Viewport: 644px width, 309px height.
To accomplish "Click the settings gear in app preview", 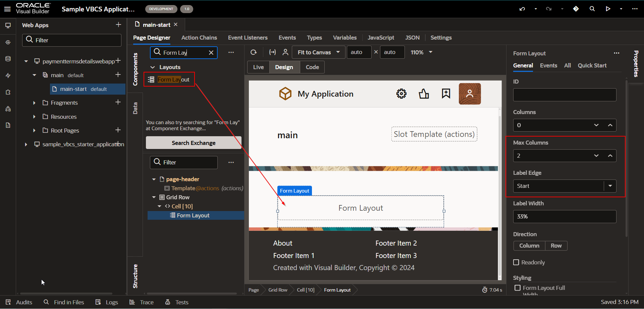I will click(401, 94).
